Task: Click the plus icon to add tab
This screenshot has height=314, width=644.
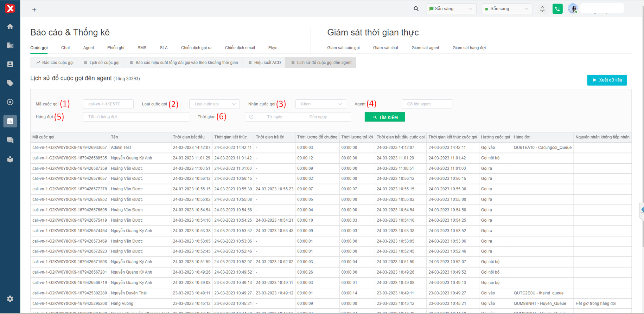Action: (34, 9)
